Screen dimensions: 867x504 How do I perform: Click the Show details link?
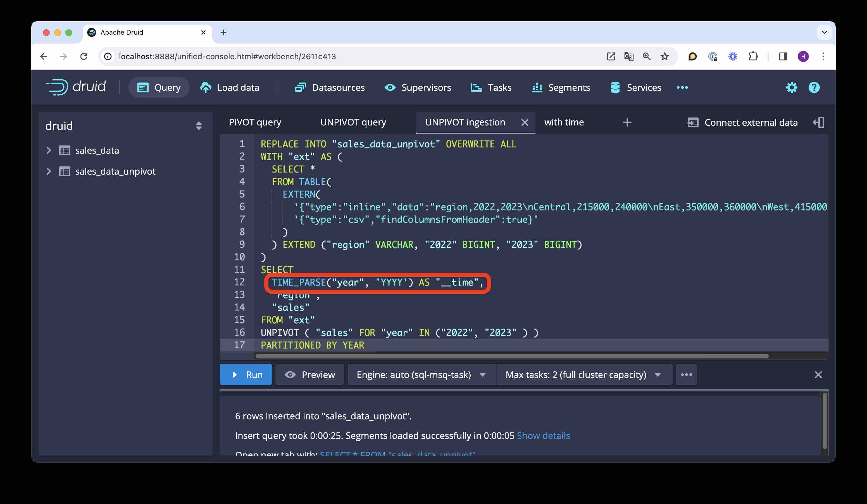tap(543, 436)
